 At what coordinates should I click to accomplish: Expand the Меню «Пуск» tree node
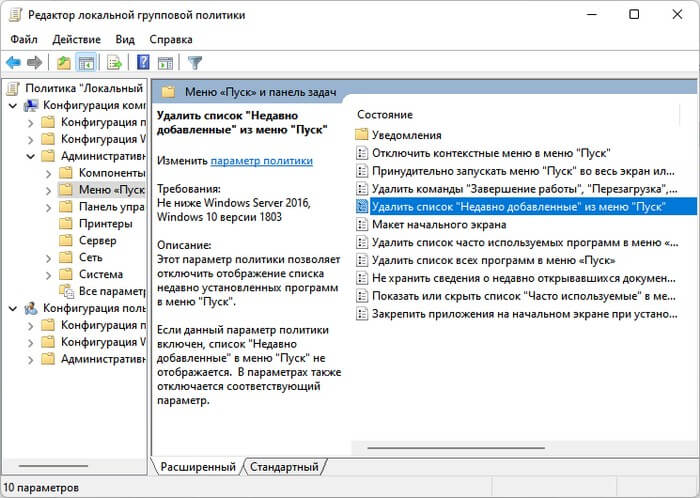[49, 190]
